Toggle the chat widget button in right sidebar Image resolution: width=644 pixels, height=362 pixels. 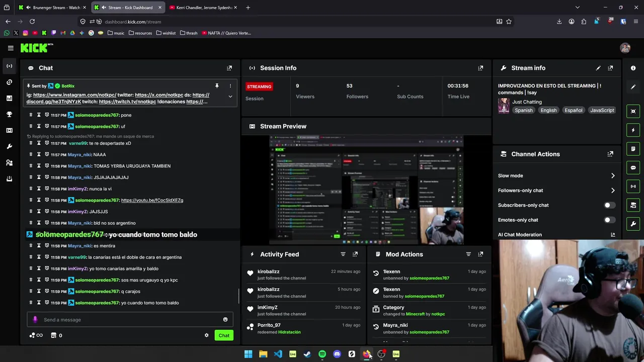tap(633, 167)
